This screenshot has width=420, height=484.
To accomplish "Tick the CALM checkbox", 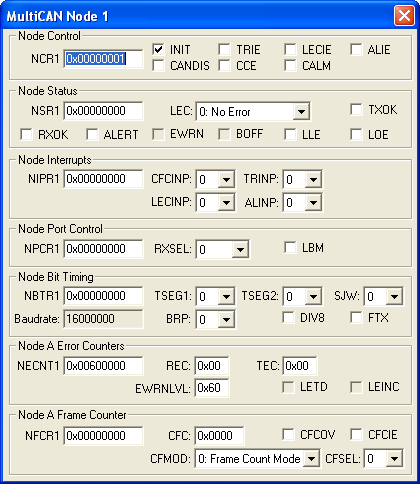I will (290, 65).
